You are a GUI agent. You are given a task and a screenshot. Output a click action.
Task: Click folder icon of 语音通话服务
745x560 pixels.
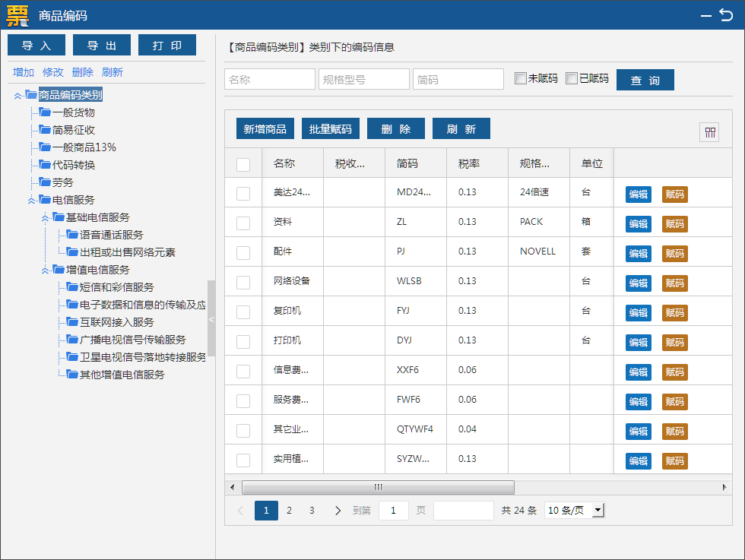(72, 235)
